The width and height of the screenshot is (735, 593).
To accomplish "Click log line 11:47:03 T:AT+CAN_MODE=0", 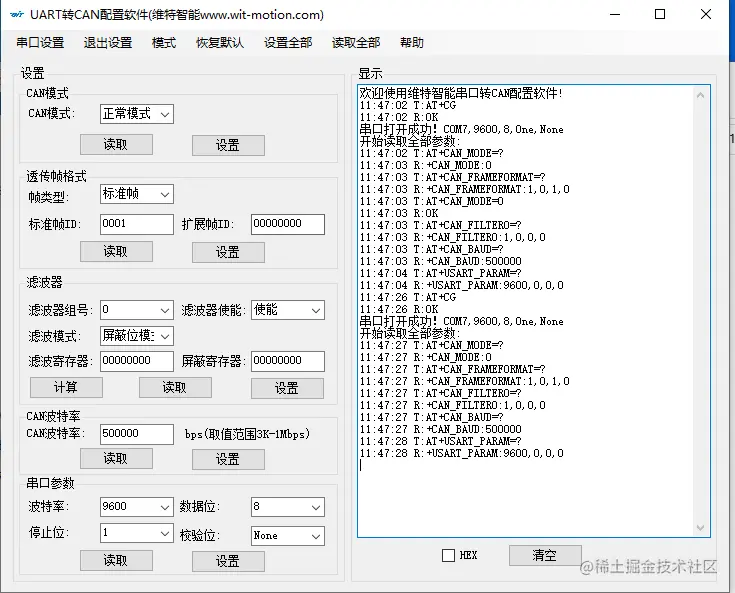I will [x=432, y=201].
